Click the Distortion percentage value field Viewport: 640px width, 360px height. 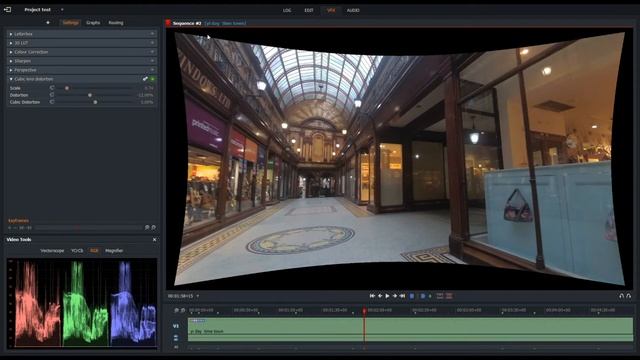coord(146,95)
